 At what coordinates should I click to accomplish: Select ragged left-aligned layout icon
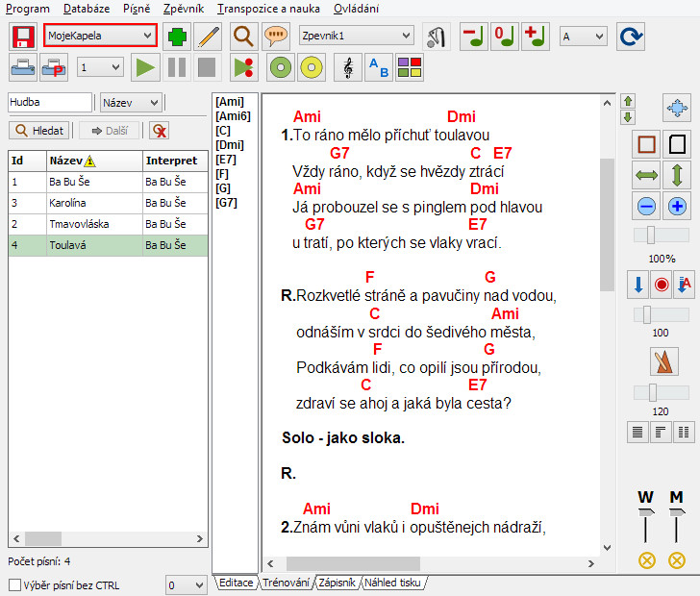click(x=661, y=433)
